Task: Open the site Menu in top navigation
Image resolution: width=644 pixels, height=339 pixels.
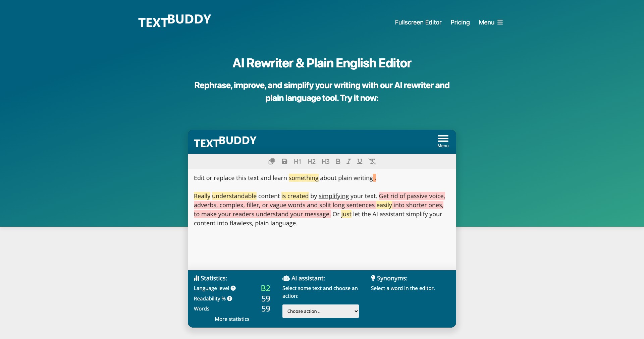Action: [491, 22]
